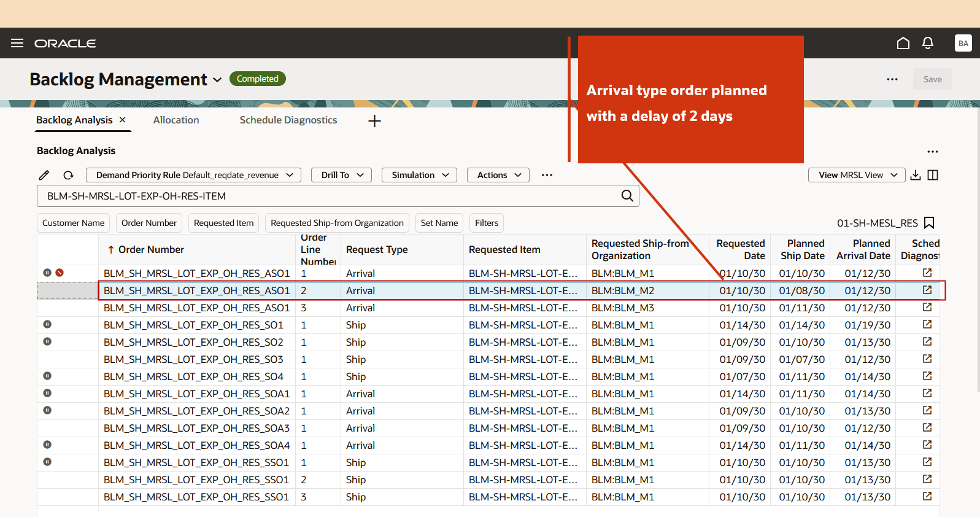Click the Completed status badge
Screen dimensions: 980x517
tap(258, 79)
